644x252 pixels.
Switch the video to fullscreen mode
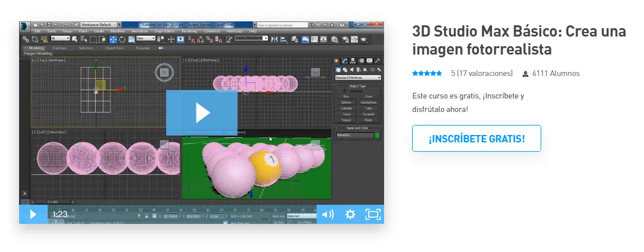tap(372, 214)
